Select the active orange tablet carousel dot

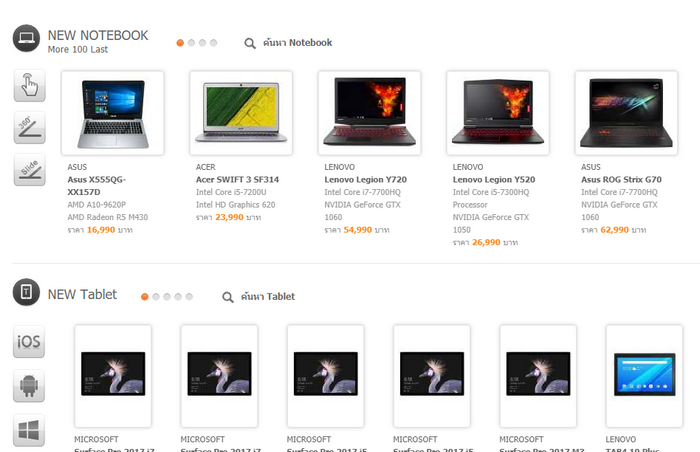pyautogui.click(x=145, y=297)
